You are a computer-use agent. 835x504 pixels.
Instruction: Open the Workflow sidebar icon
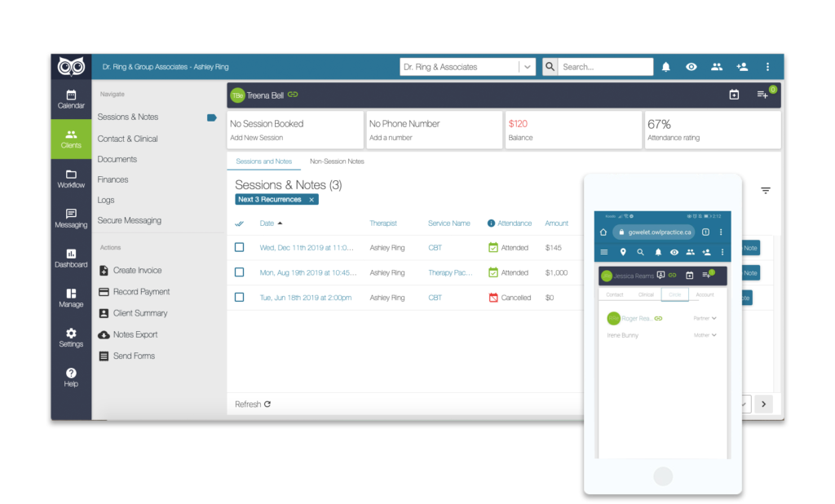71,179
